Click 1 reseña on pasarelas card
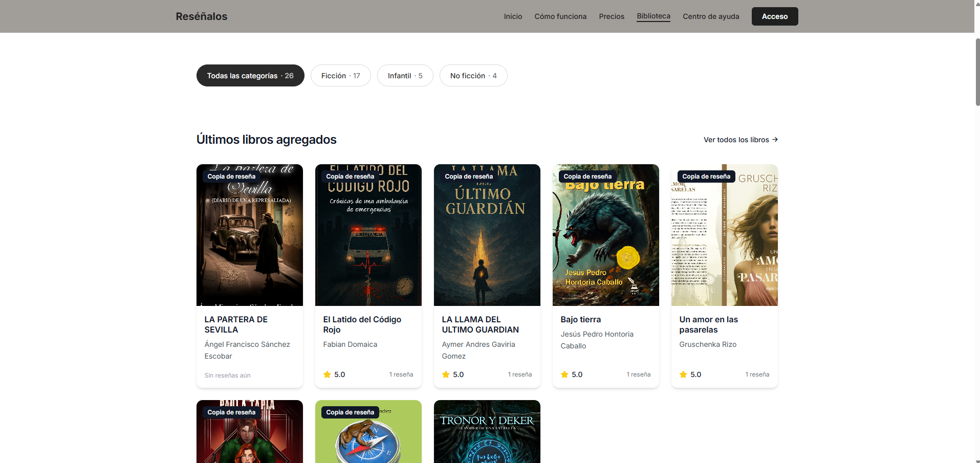The height and width of the screenshot is (463, 980). 757,374
